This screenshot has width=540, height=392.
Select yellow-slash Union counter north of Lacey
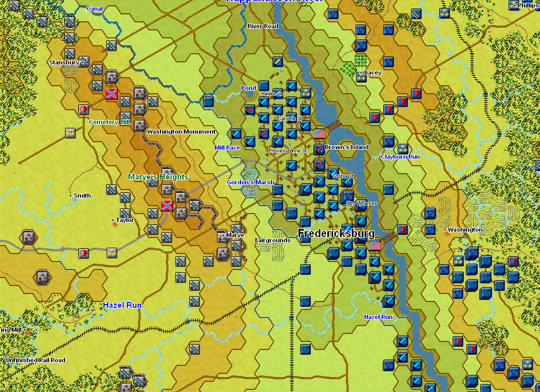pyautogui.click(x=416, y=14)
